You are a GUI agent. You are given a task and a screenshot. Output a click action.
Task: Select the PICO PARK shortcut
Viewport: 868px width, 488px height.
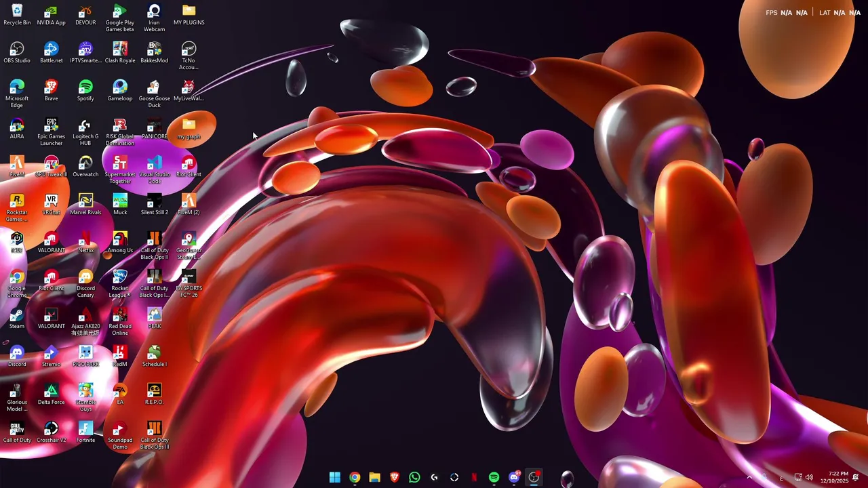coord(85,357)
